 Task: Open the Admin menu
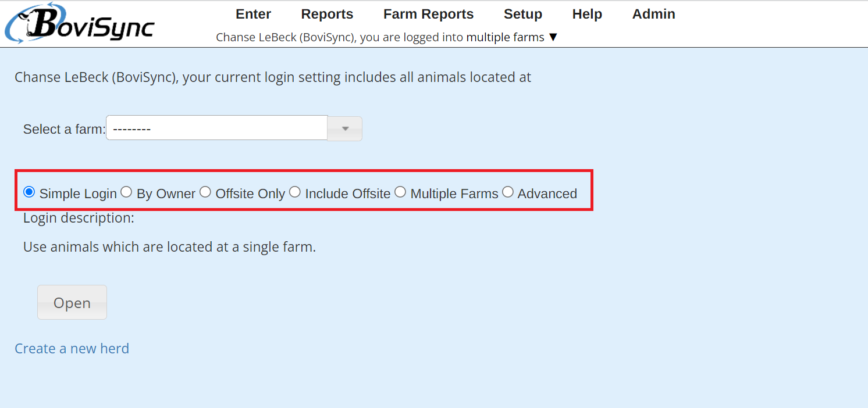point(654,14)
